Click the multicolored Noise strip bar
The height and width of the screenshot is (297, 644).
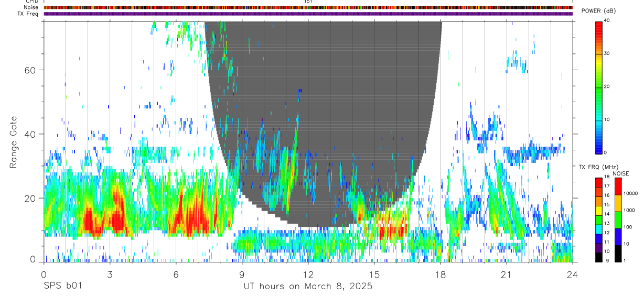tap(308, 7)
